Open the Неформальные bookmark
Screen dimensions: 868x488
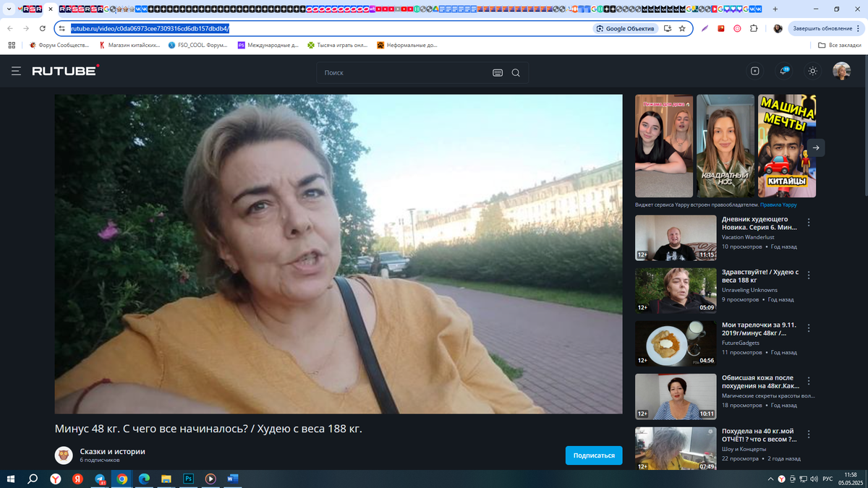coord(407,45)
